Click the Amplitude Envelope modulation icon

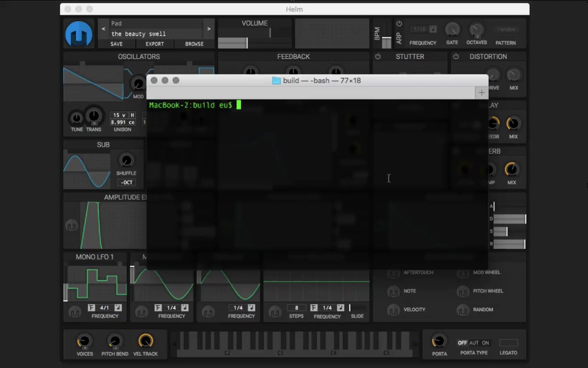[71, 226]
